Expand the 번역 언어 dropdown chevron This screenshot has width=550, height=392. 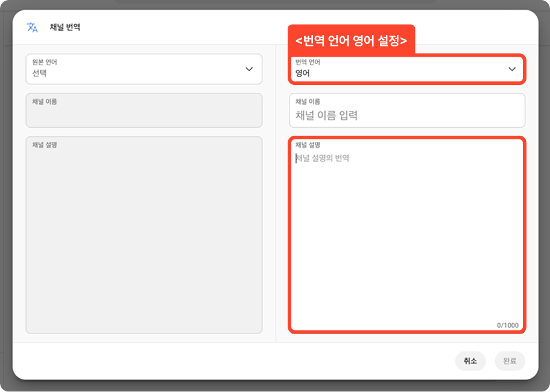coord(512,69)
